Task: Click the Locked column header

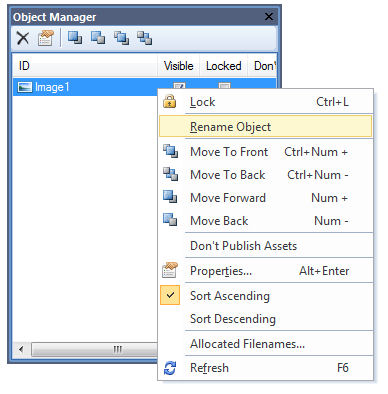Action: coord(224,66)
